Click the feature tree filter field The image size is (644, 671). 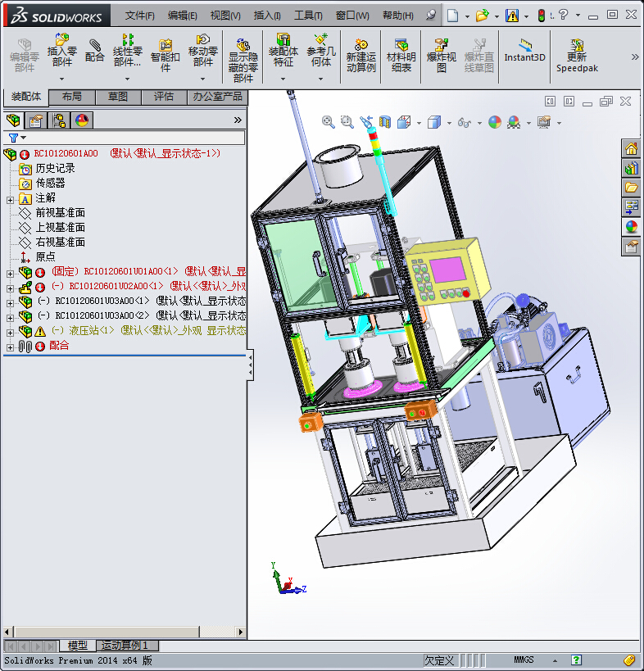[124, 138]
